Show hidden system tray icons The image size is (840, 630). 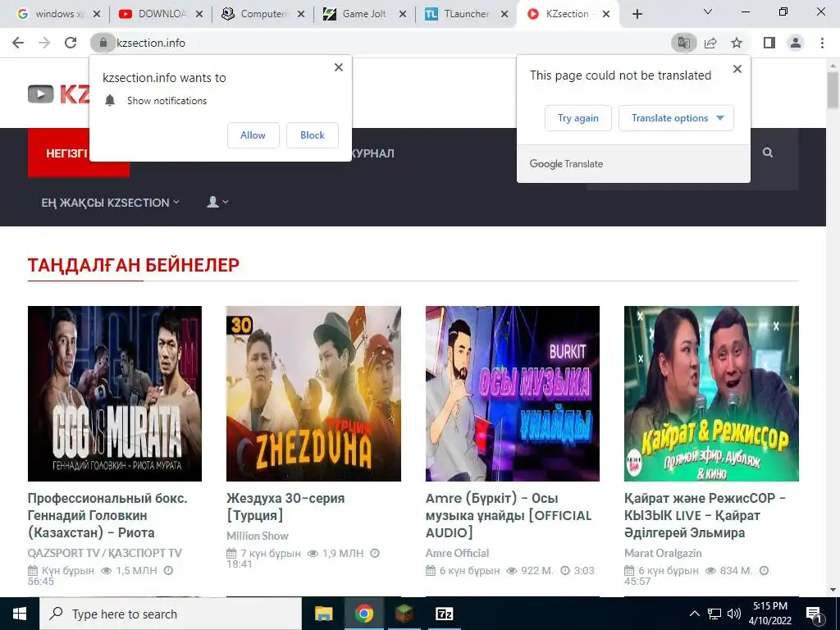pyautogui.click(x=694, y=614)
